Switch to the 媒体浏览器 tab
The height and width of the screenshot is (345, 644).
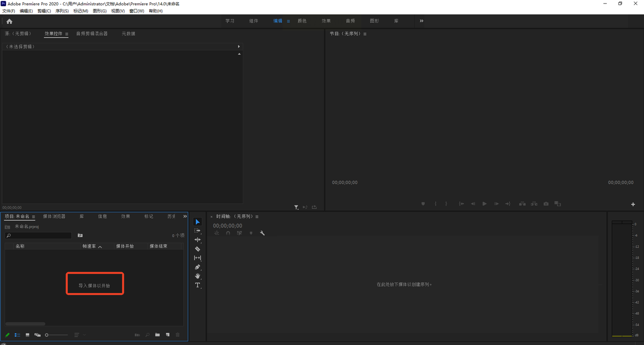click(x=54, y=216)
